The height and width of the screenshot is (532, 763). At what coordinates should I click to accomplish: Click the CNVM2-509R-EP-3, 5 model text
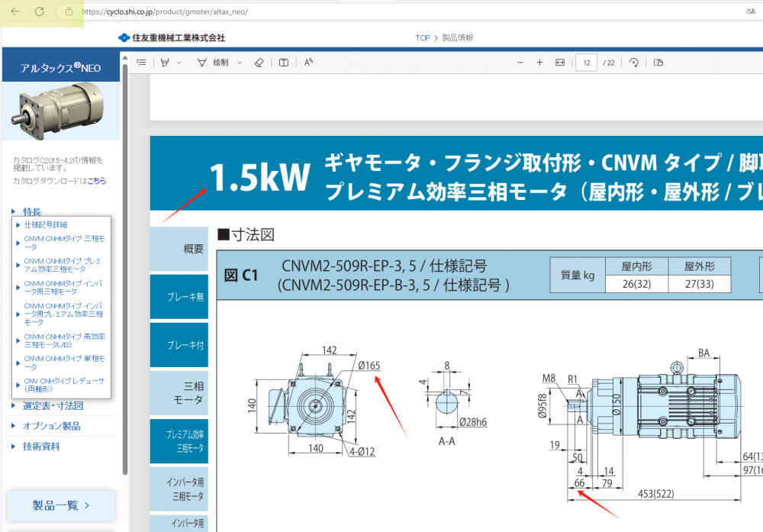[x=349, y=266]
